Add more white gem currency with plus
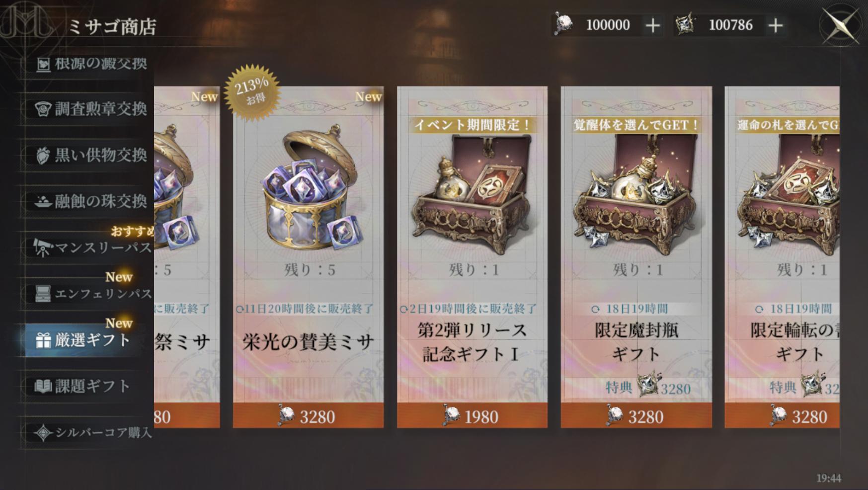868x490 pixels. coord(652,25)
